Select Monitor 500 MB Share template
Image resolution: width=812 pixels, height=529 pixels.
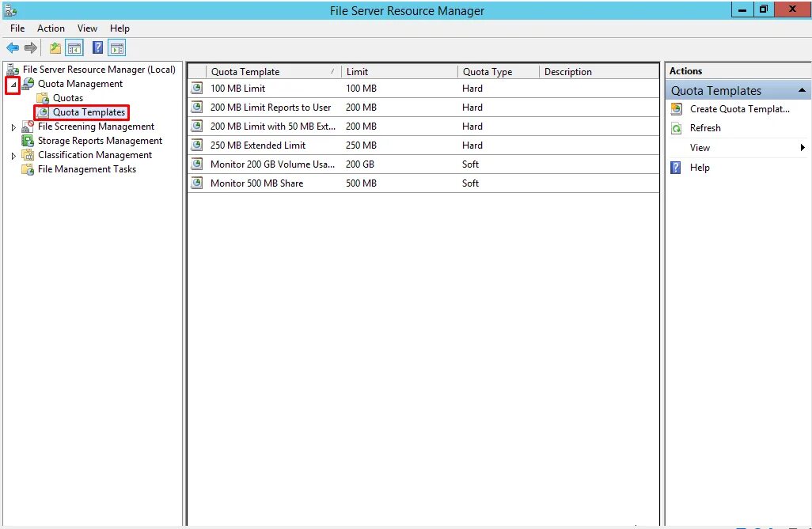pyautogui.click(x=423, y=183)
